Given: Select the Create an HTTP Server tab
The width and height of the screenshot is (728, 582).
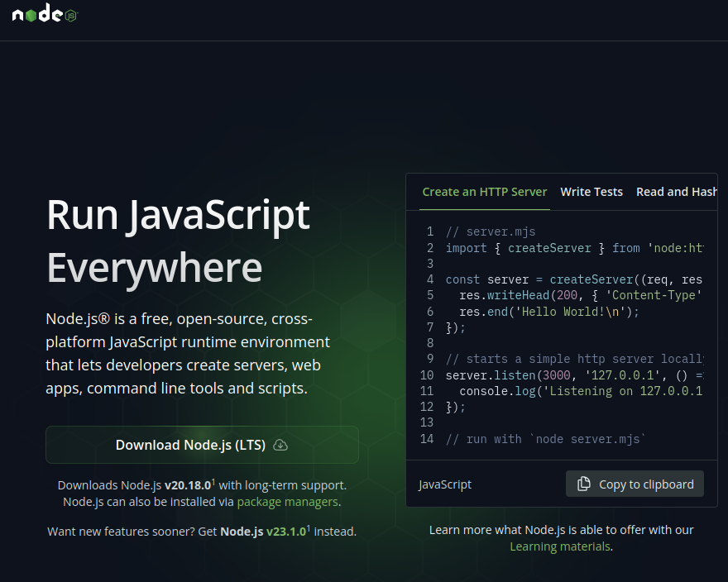Looking at the screenshot, I should click(485, 192).
